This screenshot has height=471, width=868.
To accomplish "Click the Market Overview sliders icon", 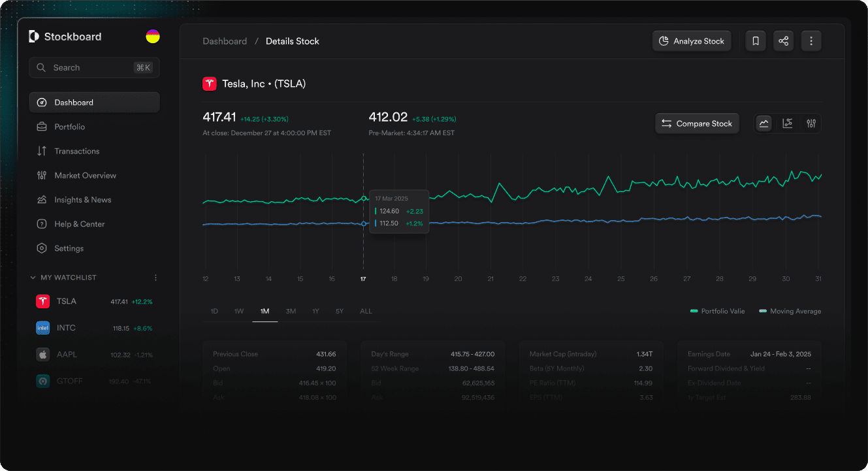I will [x=42, y=175].
